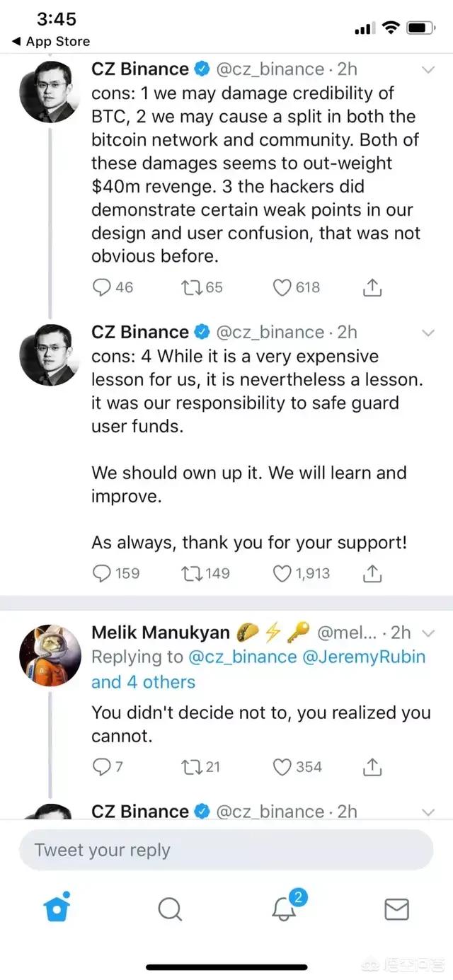Share the 'cons: 4' tweet

click(372, 573)
